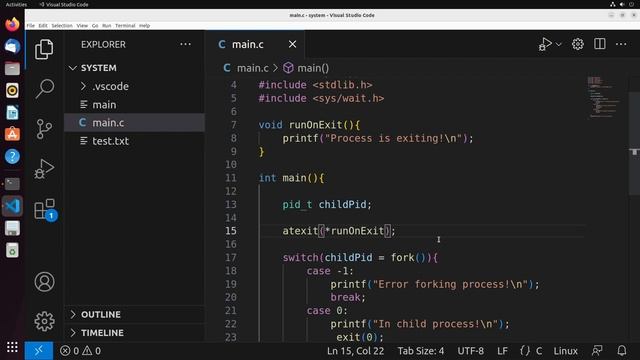Expand the .vscode folder
The image size is (640, 360).
pos(135,86)
